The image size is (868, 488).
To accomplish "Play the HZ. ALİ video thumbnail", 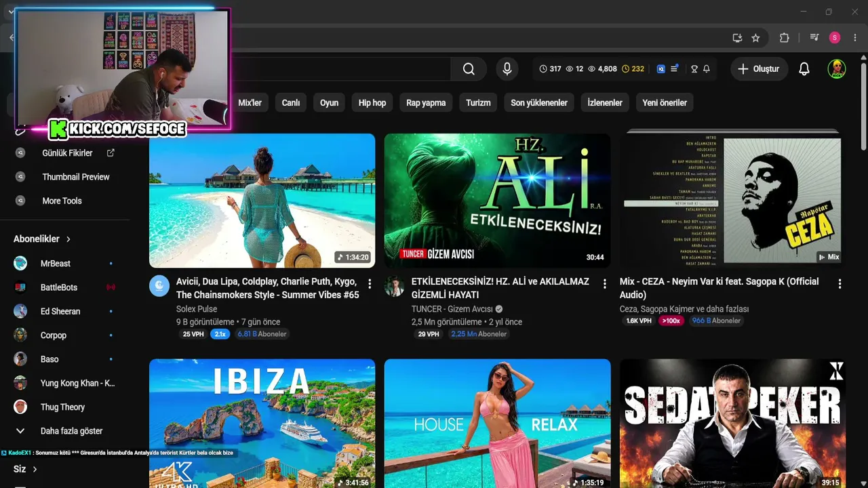I will [x=497, y=201].
